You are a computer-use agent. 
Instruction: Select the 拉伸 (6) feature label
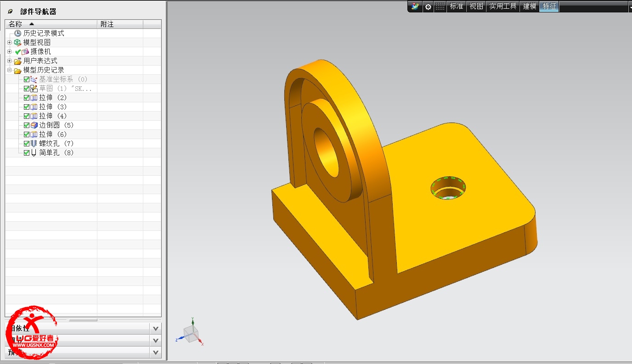click(x=53, y=134)
